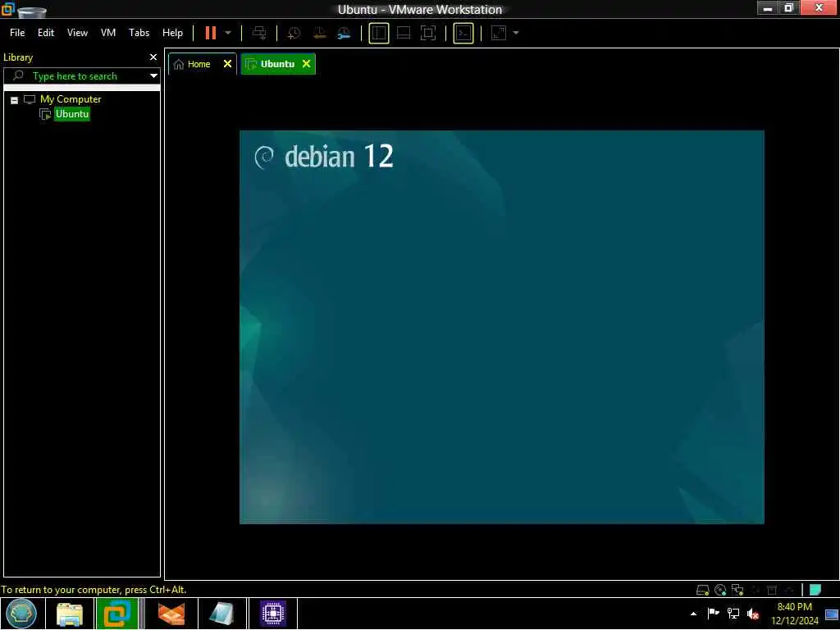Open the Library search dropdown arrow
The image size is (840, 630).
pyautogui.click(x=153, y=76)
